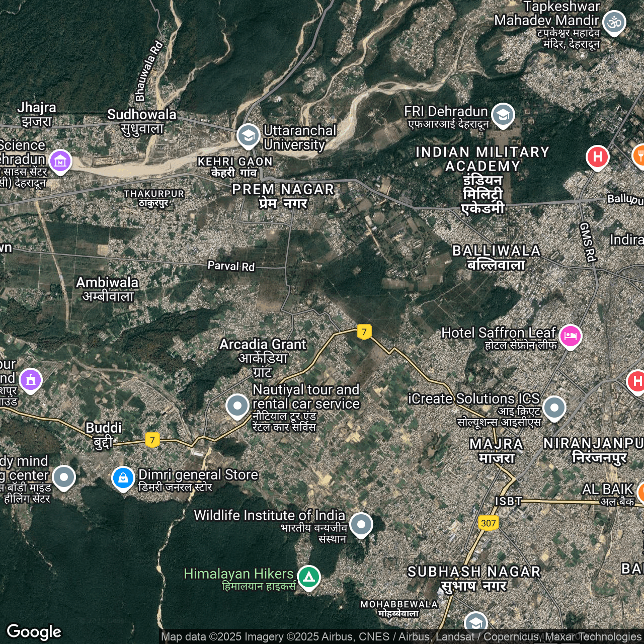
Task: Open the Himalayan Hikers green camping marker
Action: tap(308, 577)
